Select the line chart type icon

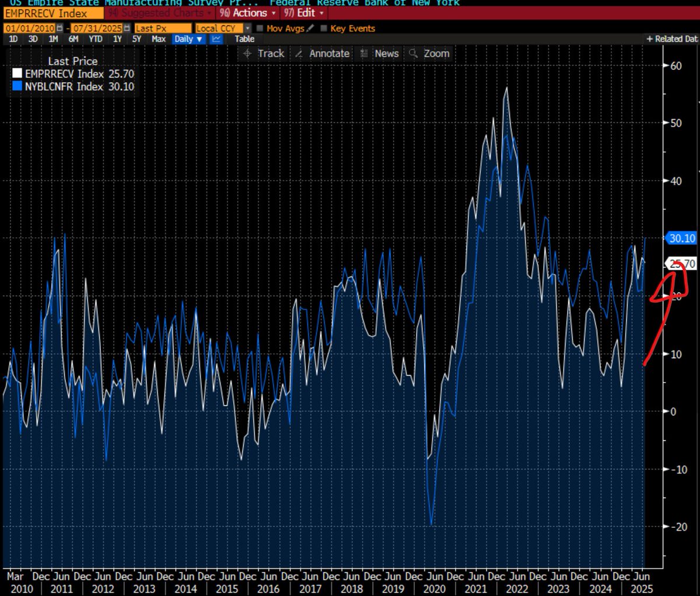[x=216, y=39]
